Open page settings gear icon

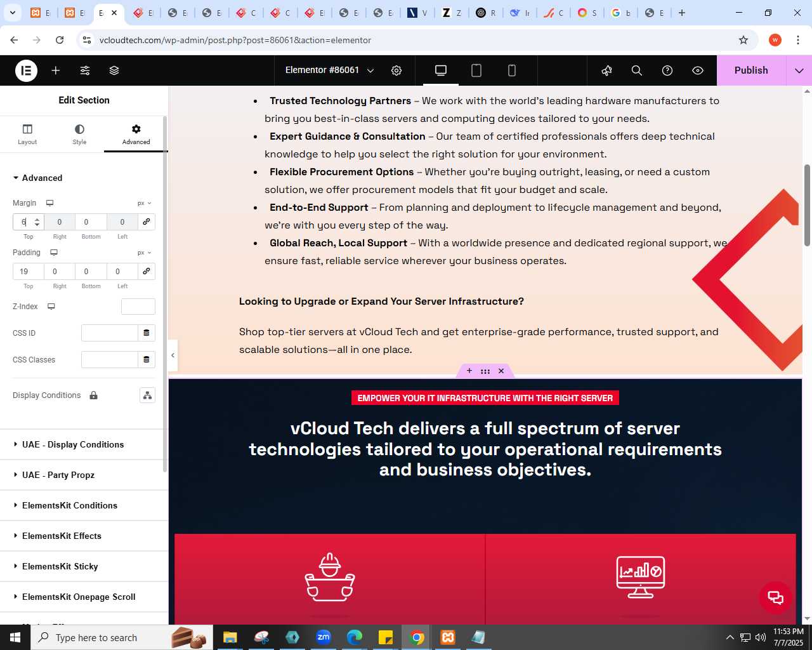click(396, 70)
